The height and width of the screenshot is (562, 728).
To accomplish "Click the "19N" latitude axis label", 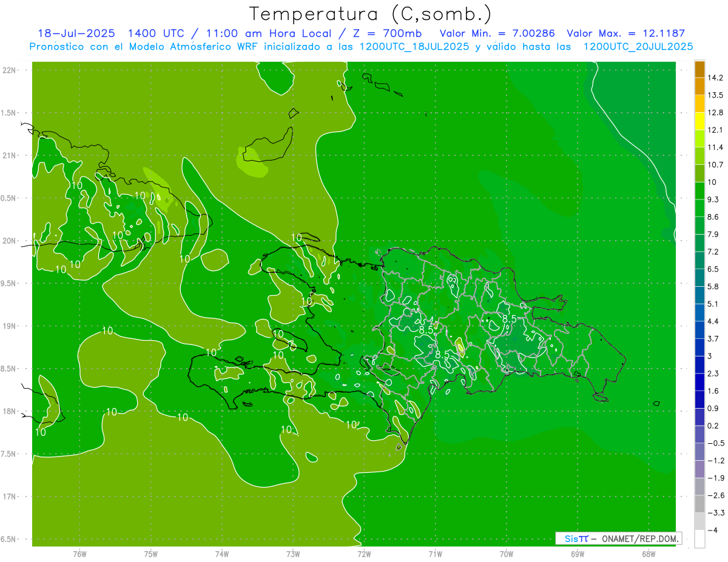I will coord(9,326).
